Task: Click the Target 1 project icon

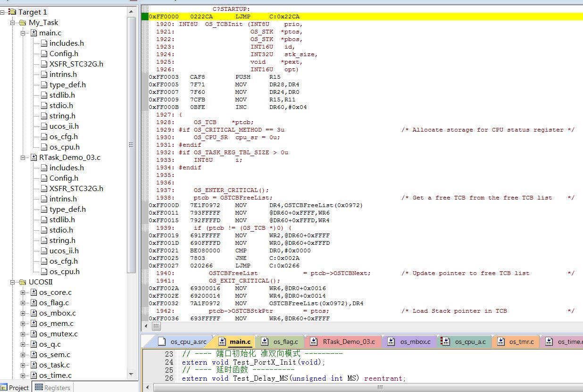Action: tap(12, 12)
